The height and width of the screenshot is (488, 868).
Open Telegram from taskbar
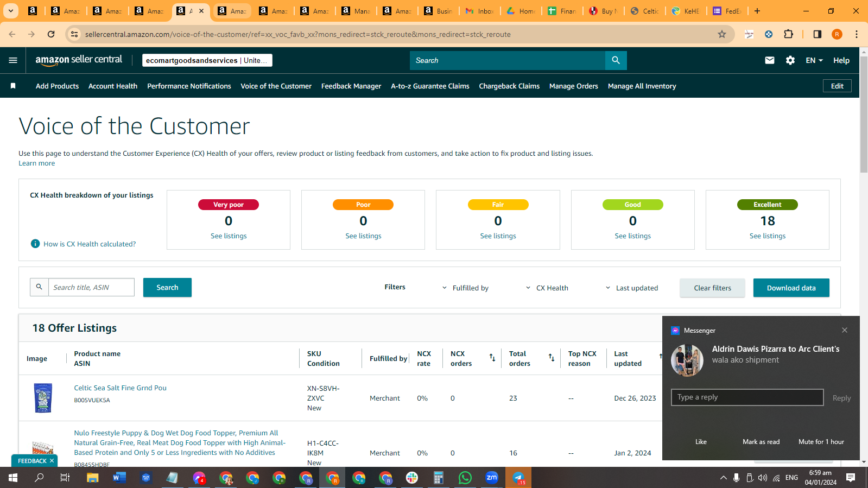[x=518, y=478]
